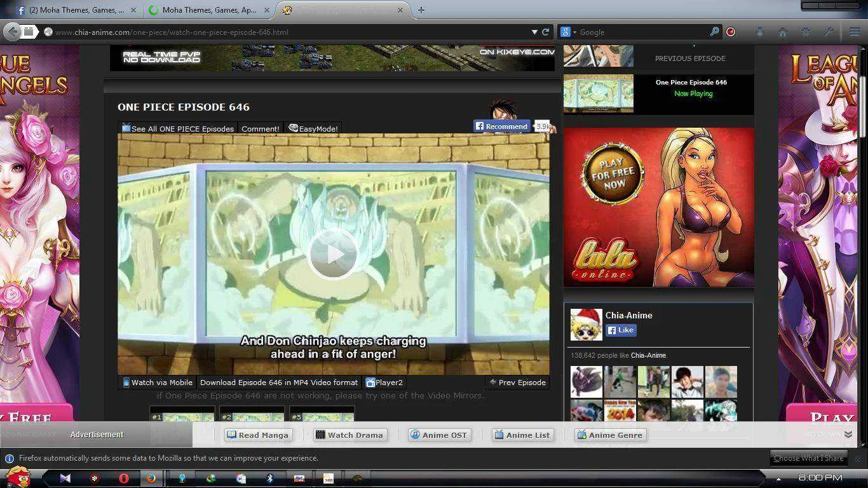
Task: Switch to second 'Moha Themes, Games, Ap...' tab
Action: coord(209,10)
